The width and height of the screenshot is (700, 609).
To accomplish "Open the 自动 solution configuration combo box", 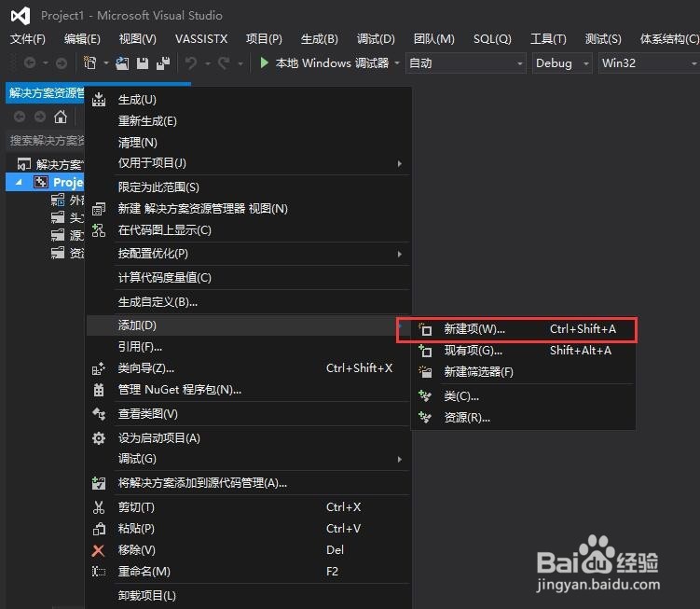I will (x=466, y=63).
